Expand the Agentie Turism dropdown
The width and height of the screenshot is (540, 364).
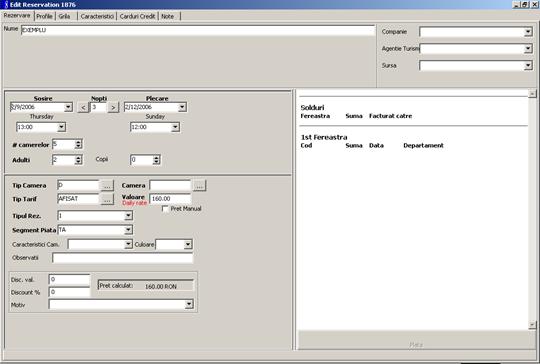[528, 49]
